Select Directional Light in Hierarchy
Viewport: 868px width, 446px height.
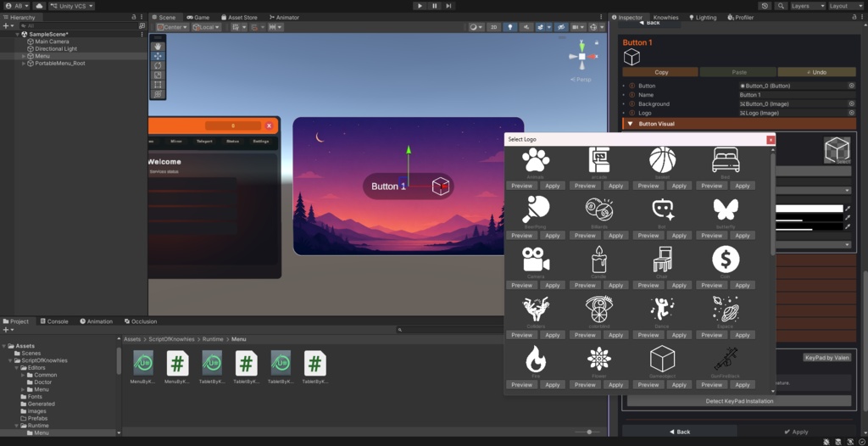pos(56,49)
